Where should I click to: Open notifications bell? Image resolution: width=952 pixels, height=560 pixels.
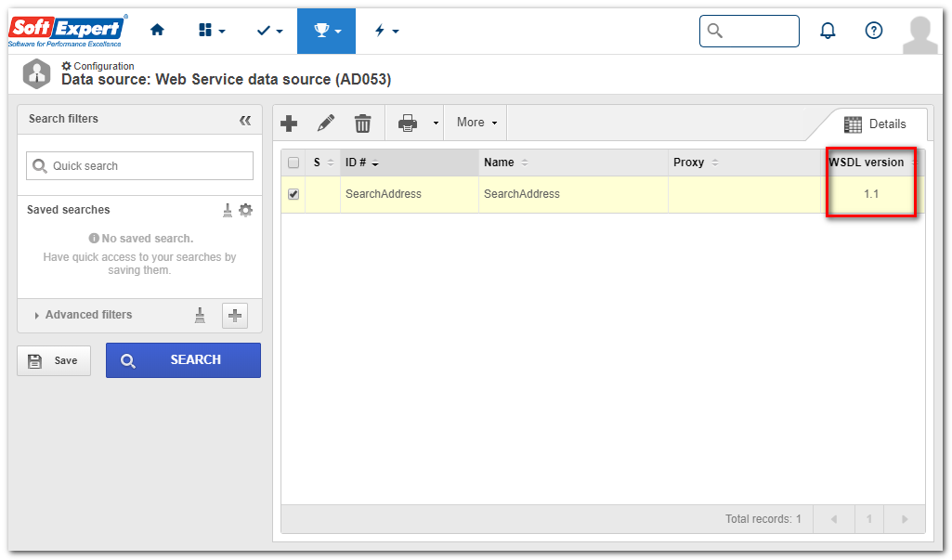pos(828,31)
